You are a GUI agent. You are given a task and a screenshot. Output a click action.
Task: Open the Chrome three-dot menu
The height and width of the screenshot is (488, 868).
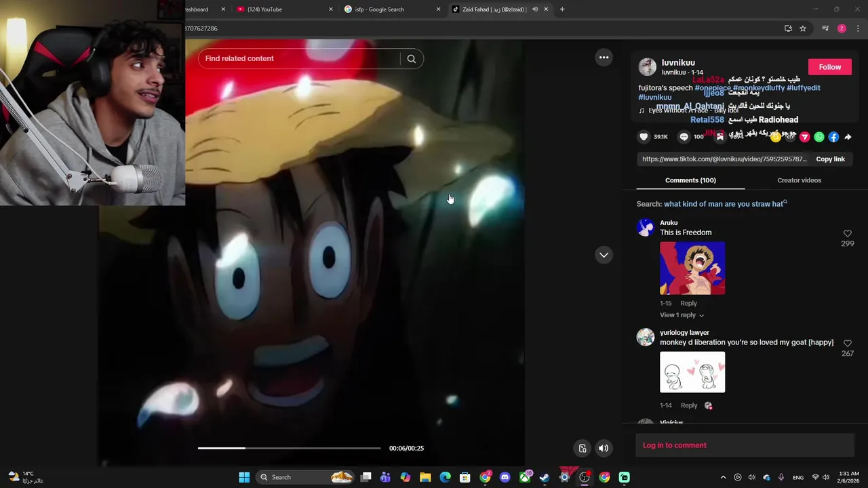coord(858,28)
